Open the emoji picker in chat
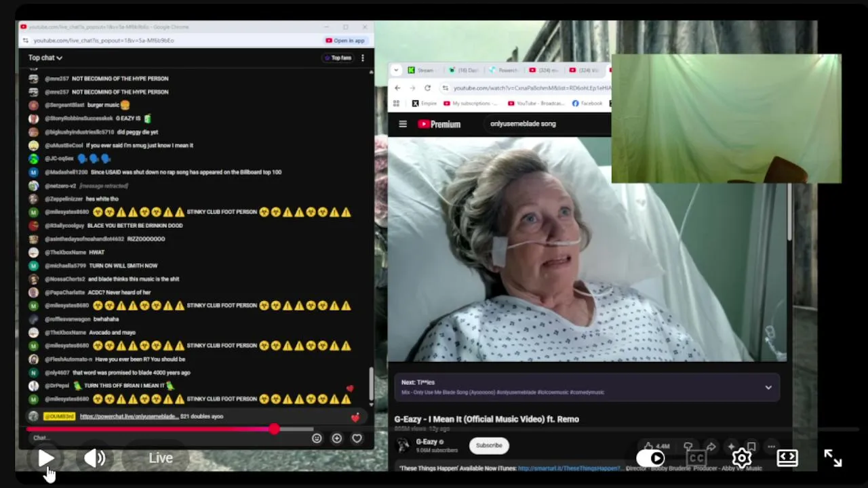Image resolution: width=868 pixels, height=488 pixels. (x=317, y=439)
